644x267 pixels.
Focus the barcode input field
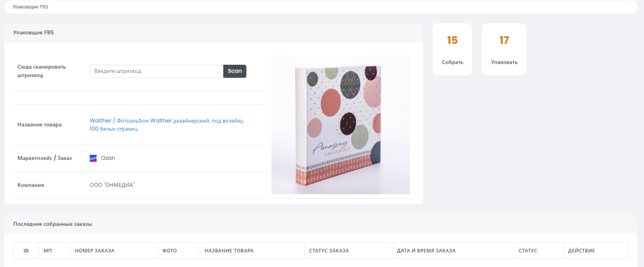click(157, 71)
